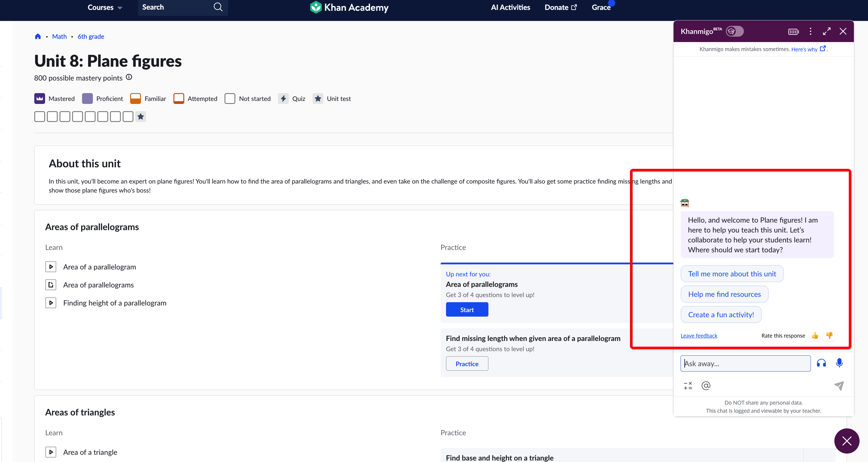Toggle the graduation cap switch in Khanmigo header
The image size is (868, 462).
(x=735, y=31)
